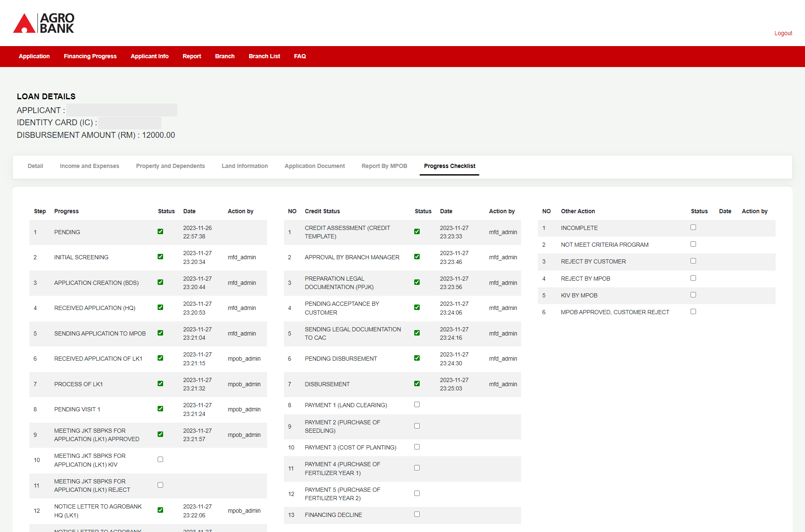Toggle SENDING LEGAL DOCUMENTATION TO CAC checkbox
Image resolution: width=805 pixels, height=532 pixels.
(417, 333)
